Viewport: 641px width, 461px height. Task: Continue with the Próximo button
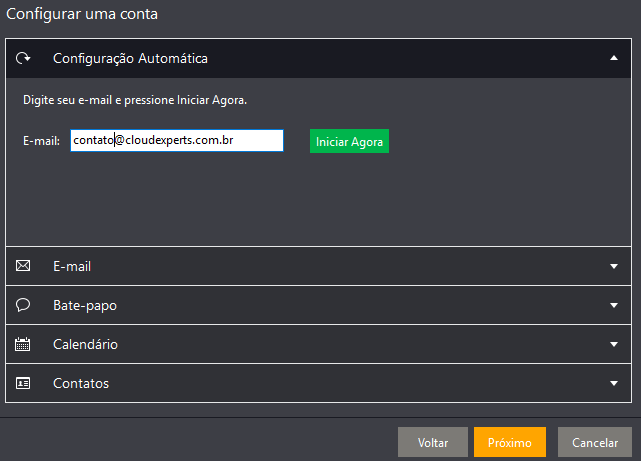(x=510, y=442)
